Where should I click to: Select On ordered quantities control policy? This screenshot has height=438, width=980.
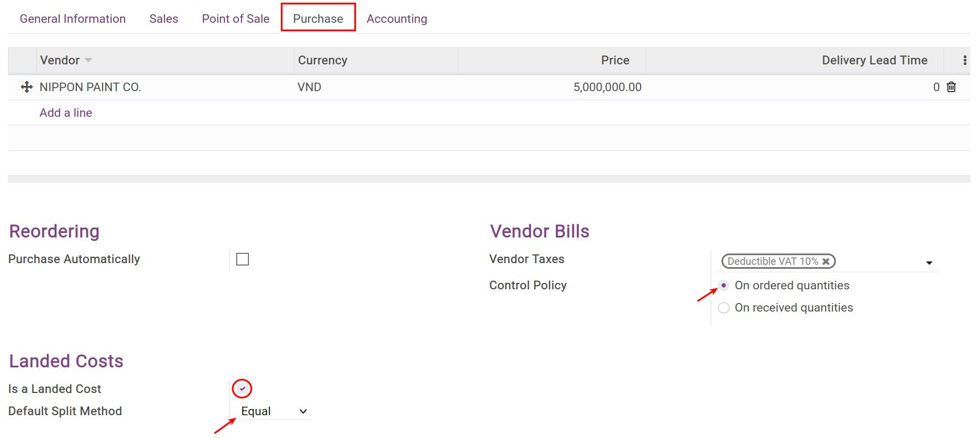pos(723,285)
